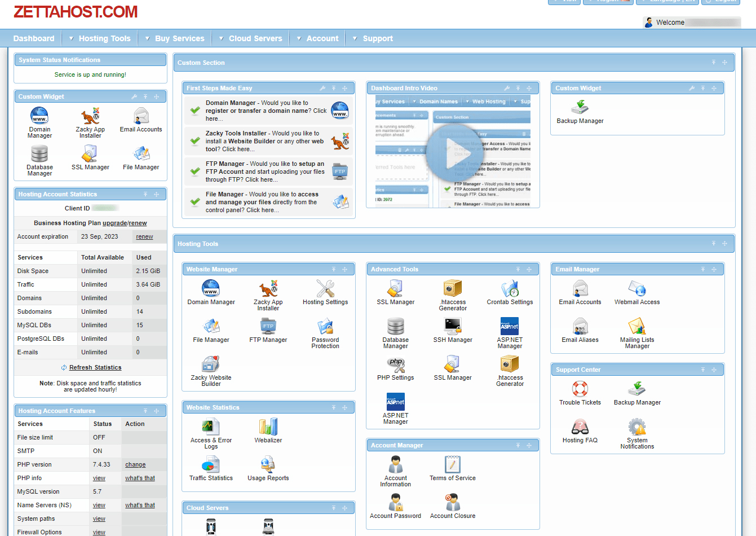Open FTP Manager first-step entry
756x536 pixels.
click(x=268, y=172)
